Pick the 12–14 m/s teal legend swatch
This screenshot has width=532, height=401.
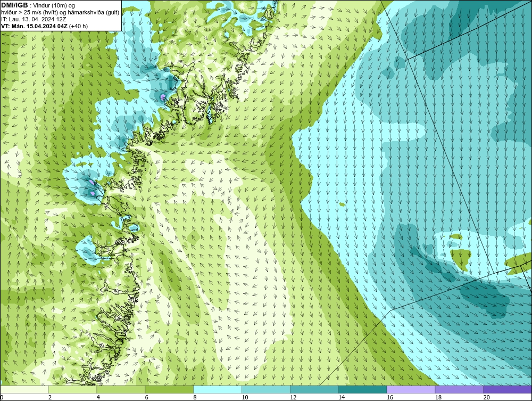(314, 389)
